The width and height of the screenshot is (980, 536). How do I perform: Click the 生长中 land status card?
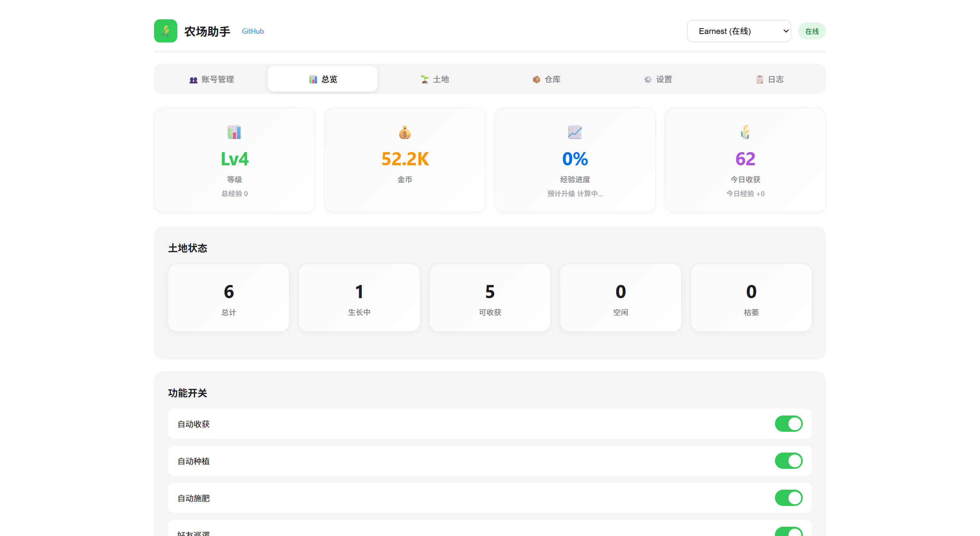click(x=359, y=298)
